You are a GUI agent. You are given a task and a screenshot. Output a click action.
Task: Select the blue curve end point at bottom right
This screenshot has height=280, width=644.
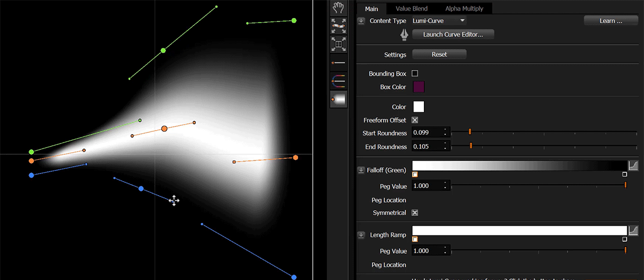294,277
